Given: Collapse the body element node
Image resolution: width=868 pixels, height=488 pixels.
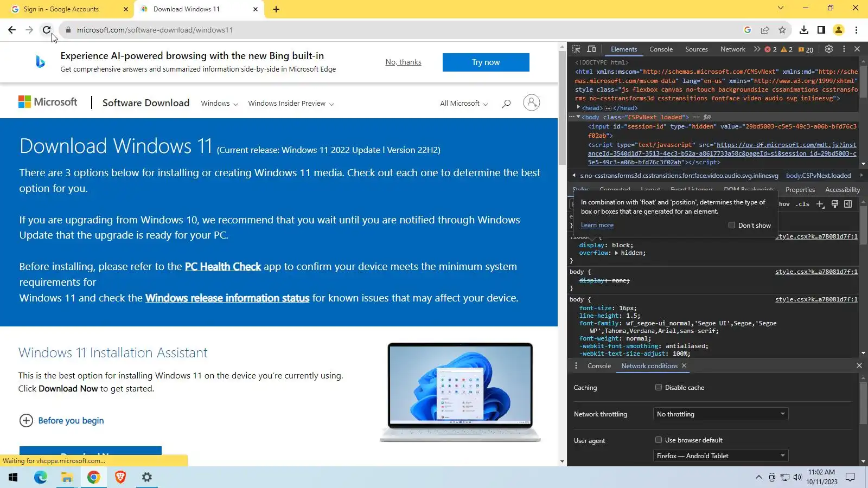Looking at the screenshot, I should (578, 117).
